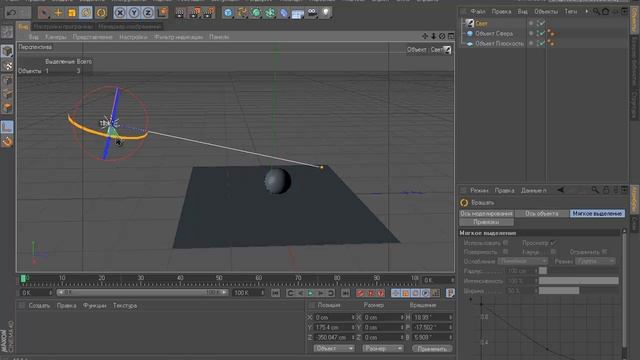Open Текстура menu in material manager
Image resolution: width=640 pixels, height=360 pixels.
point(125,305)
